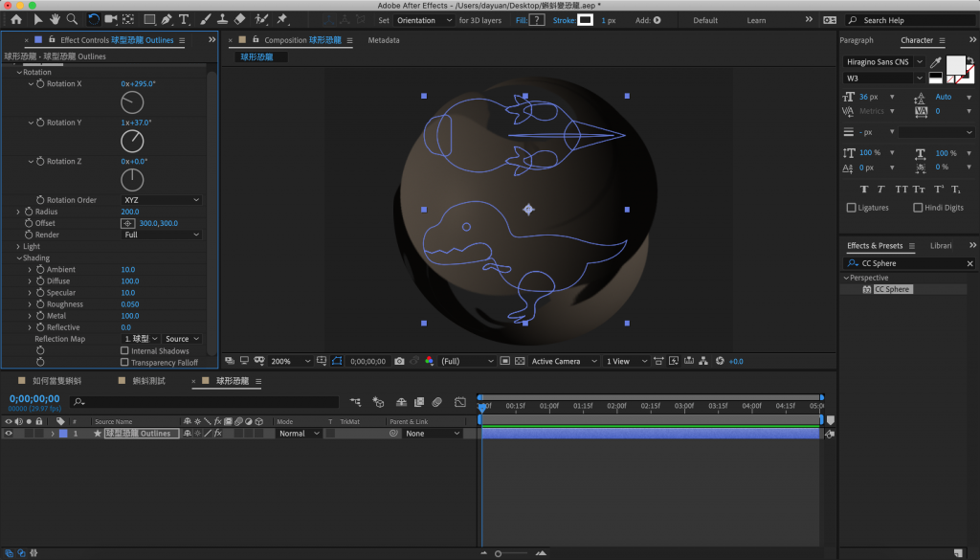
Task: Open the Metadata tab
Action: click(x=384, y=40)
